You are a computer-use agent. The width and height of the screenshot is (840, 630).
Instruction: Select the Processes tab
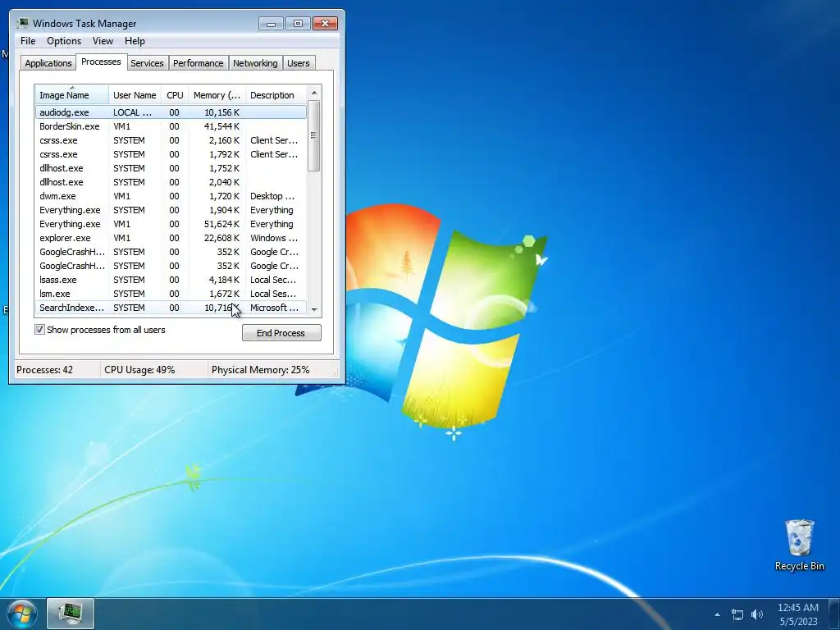tap(101, 62)
